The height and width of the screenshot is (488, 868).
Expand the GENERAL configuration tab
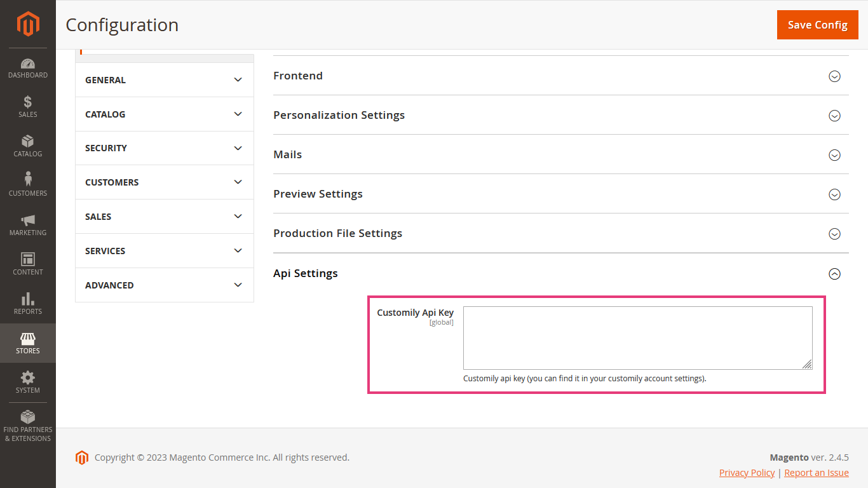pyautogui.click(x=164, y=80)
